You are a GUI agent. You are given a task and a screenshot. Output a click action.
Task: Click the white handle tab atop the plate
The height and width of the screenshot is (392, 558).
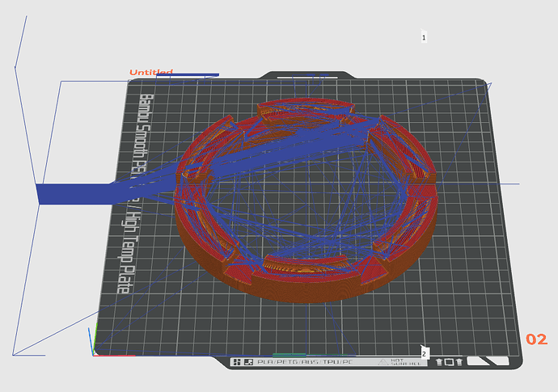click(306, 77)
